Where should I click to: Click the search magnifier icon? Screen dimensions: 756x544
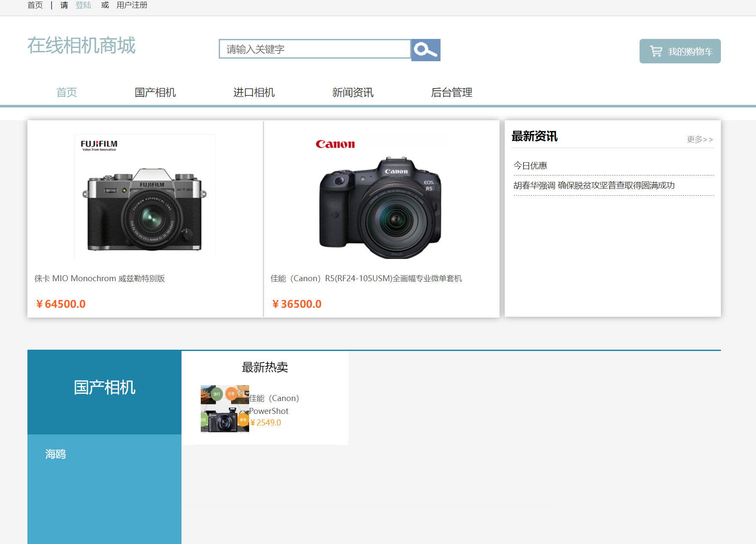click(x=425, y=50)
